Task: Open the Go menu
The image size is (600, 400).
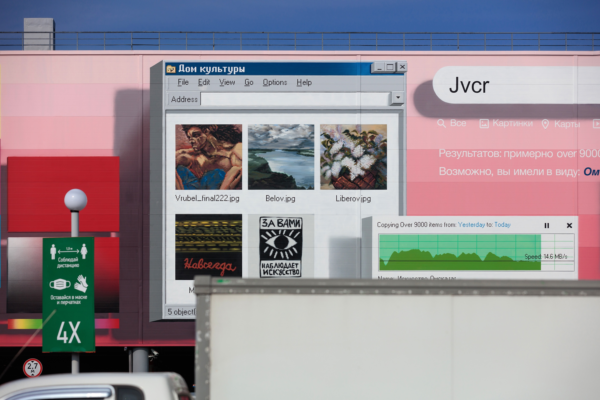Action: (249, 83)
